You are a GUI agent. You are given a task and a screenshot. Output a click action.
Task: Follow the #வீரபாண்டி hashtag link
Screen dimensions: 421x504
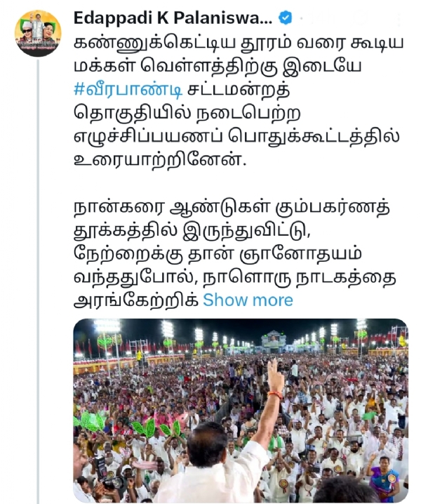pyautogui.click(x=128, y=90)
